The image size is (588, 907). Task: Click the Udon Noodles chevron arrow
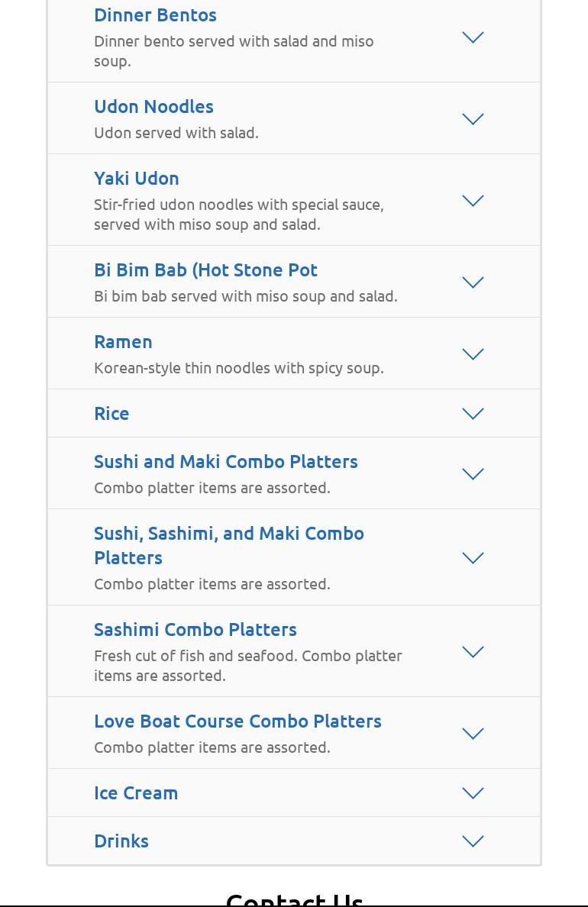click(x=473, y=119)
